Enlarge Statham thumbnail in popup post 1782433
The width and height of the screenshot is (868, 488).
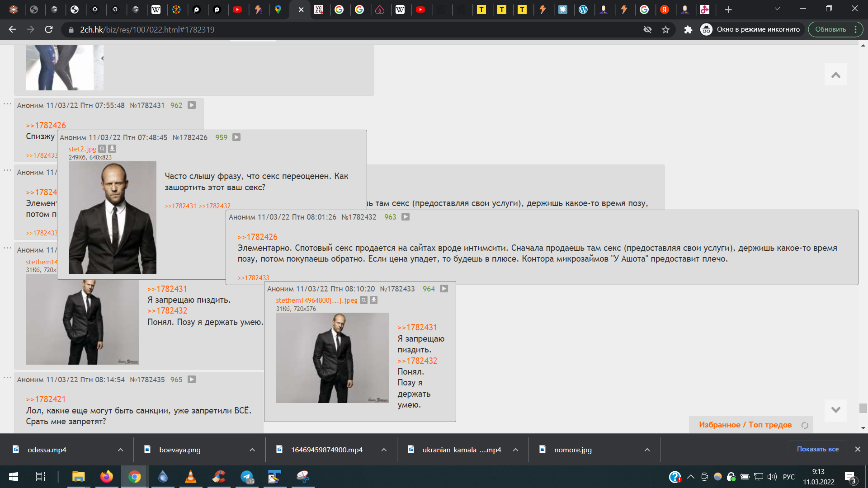pos(333,358)
